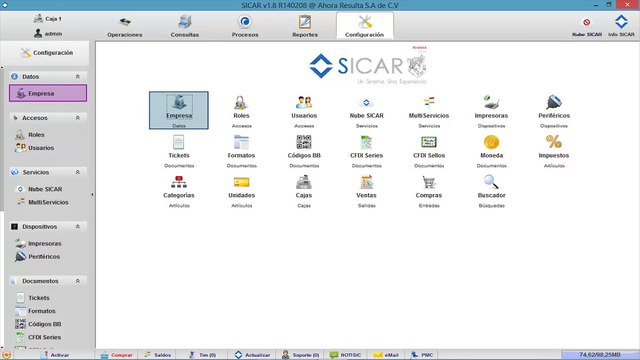Open eMail from the status bar
640x360 pixels.
click(x=386, y=355)
